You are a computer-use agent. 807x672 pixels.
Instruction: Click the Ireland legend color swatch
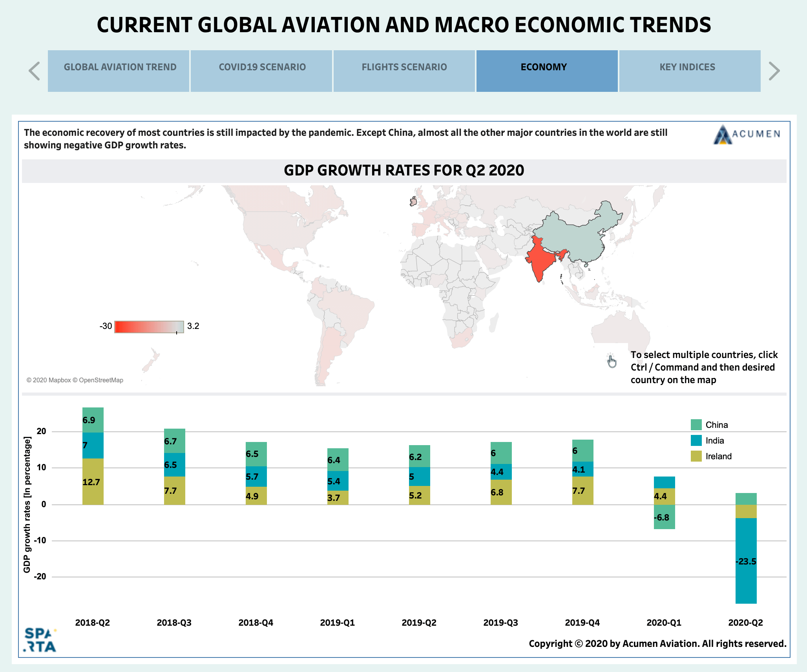point(696,456)
